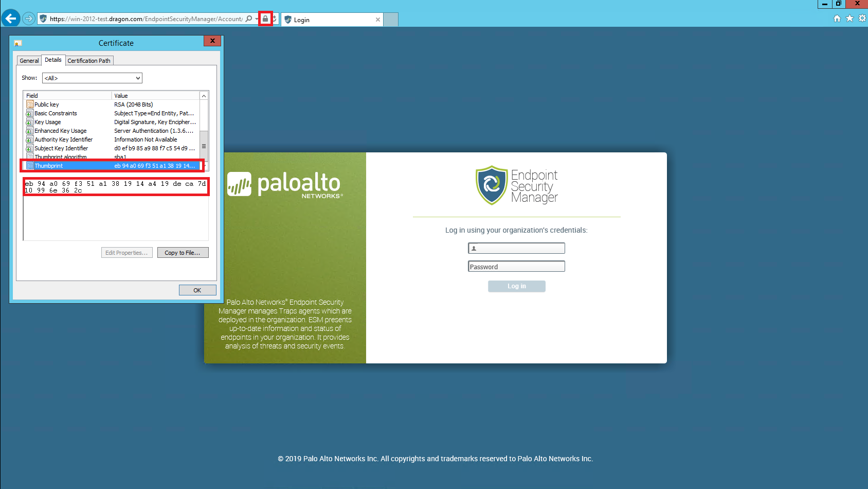Open the Favorites star icon
The image size is (868, 489).
(x=849, y=19)
